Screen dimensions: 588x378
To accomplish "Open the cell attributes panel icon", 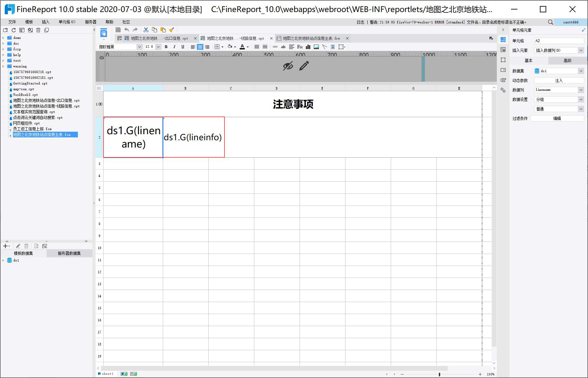I will 503,50.
